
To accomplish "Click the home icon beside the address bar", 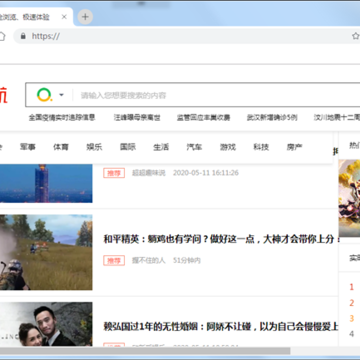I will 2,36.
